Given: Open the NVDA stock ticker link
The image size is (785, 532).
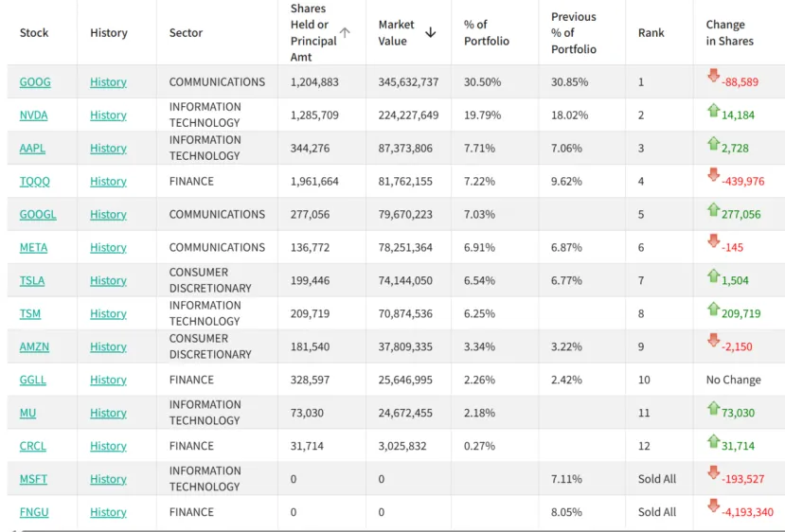Looking at the screenshot, I should [x=33, y=115].
